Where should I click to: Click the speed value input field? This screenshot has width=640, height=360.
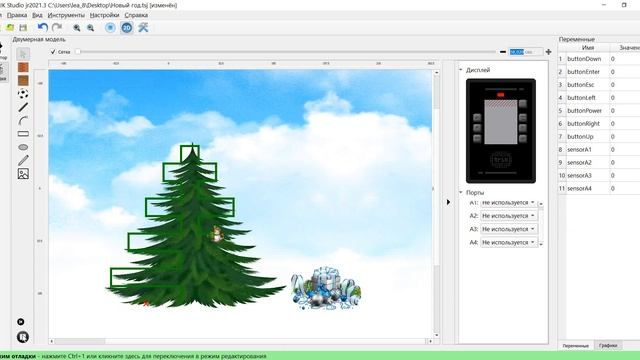(526, 52)
